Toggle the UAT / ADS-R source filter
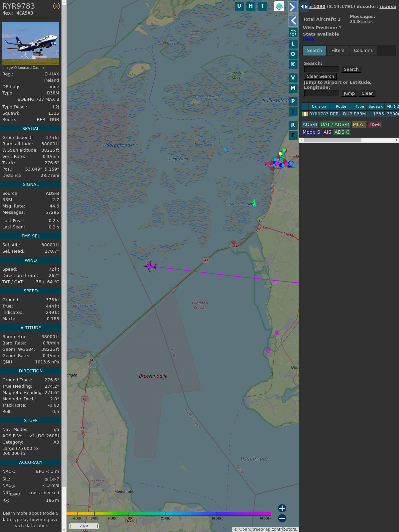 click(335, 124)
